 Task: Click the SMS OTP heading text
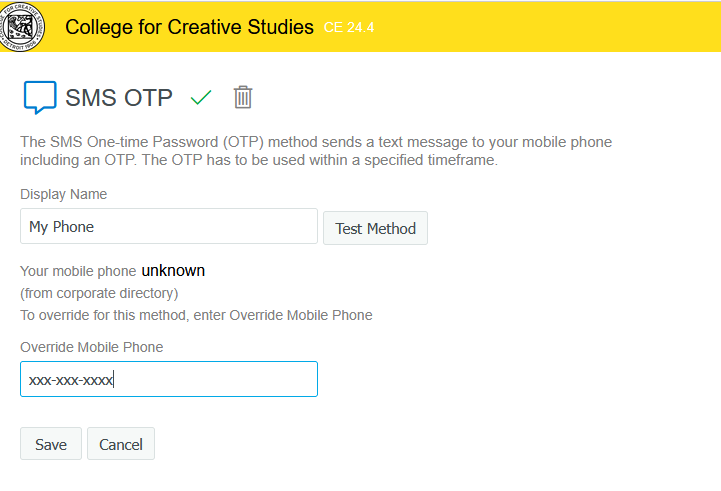[119, 97]
